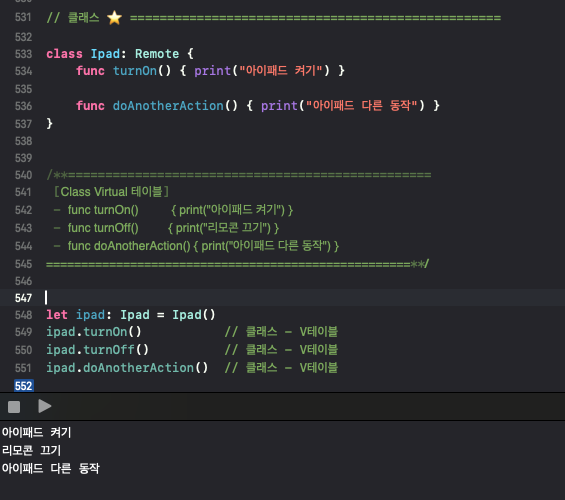Click string "아이패드 켜기" on line 534
The width and height of the screenshot is (565, 500).
tap(280, 71)
